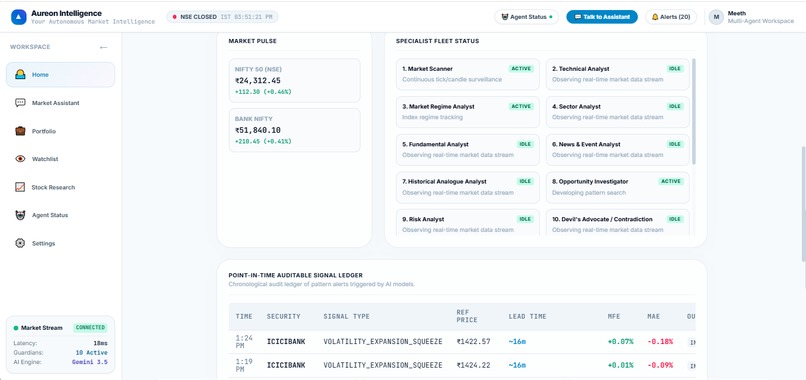Click the SIGNAL TYPE column header

coord(346,316)
